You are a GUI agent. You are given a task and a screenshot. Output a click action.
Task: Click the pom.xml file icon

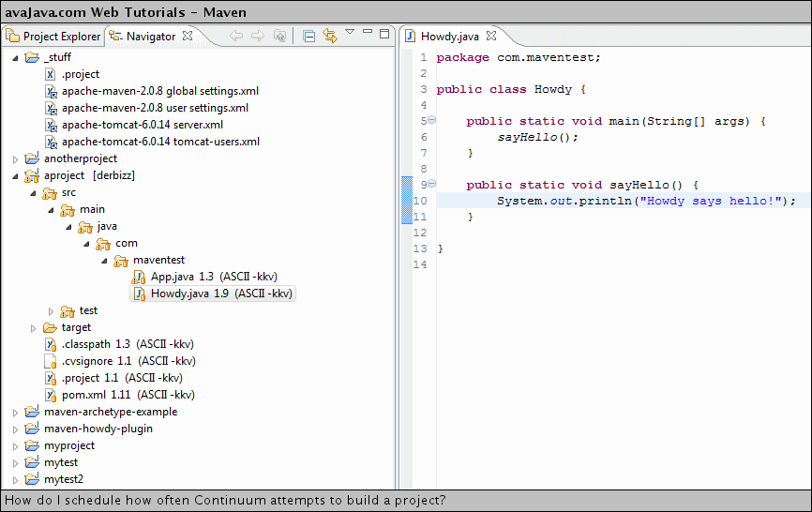pyautogui.click(x=51, y=396)
